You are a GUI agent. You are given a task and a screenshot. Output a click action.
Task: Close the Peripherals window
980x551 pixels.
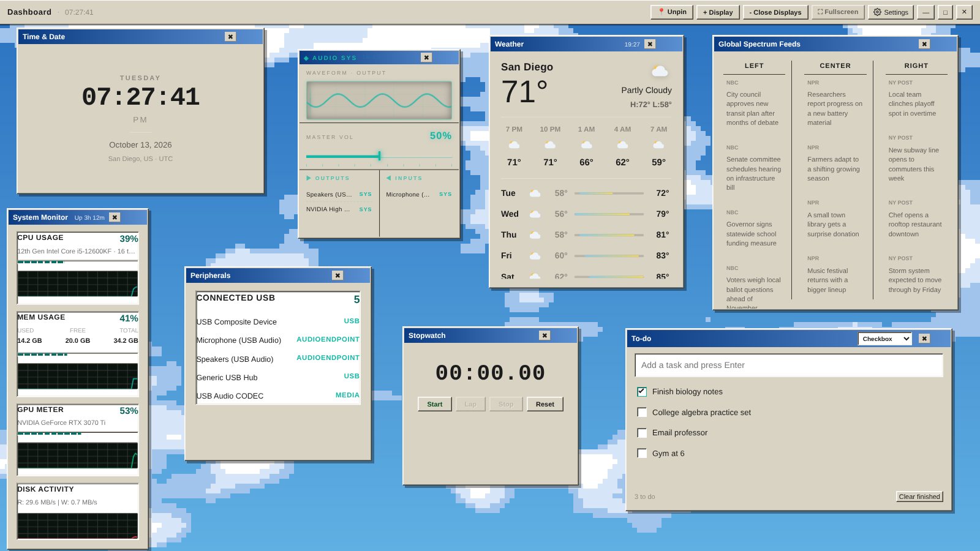coord(337,275)
